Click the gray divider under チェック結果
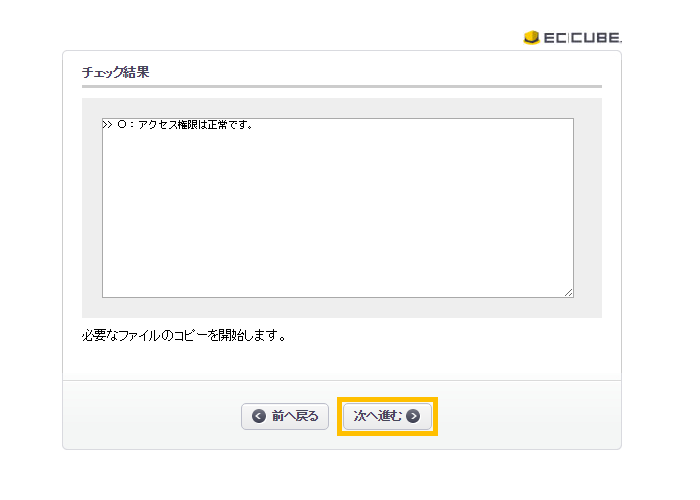 click(341, 87)
